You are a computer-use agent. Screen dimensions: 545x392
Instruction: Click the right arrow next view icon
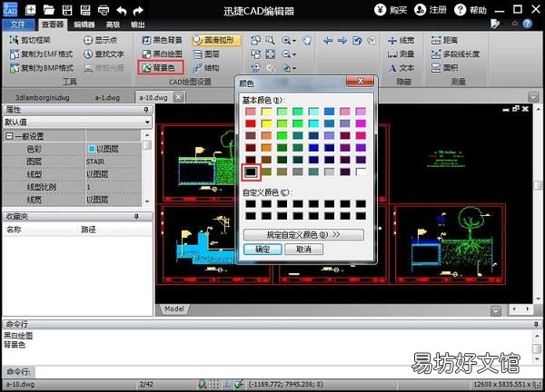(x=342, y=41)
